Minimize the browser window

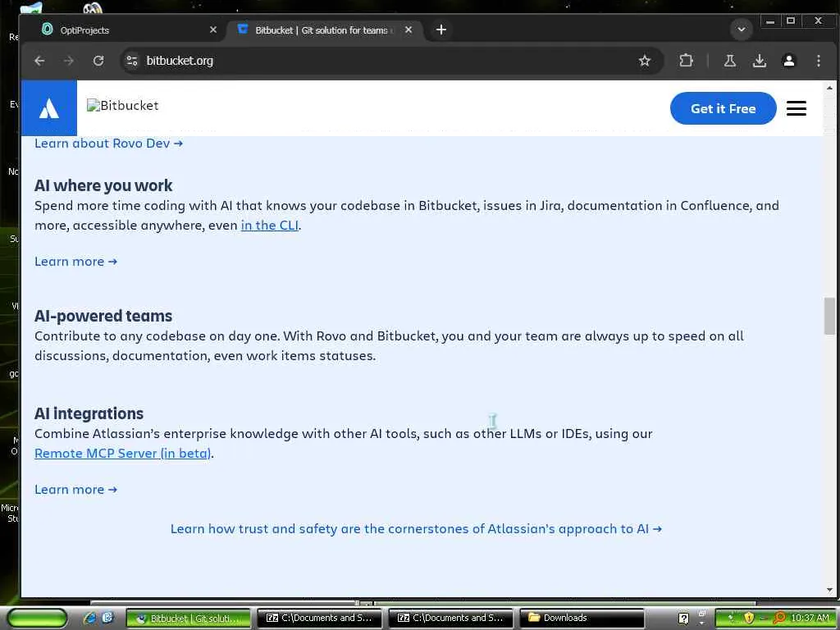point(770,21)
